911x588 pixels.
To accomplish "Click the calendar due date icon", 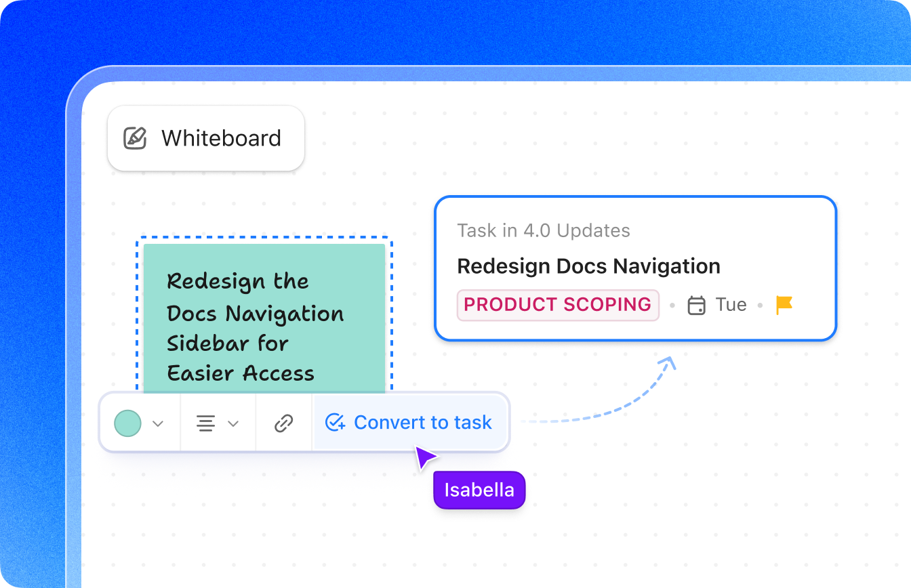I will [697, 306].
